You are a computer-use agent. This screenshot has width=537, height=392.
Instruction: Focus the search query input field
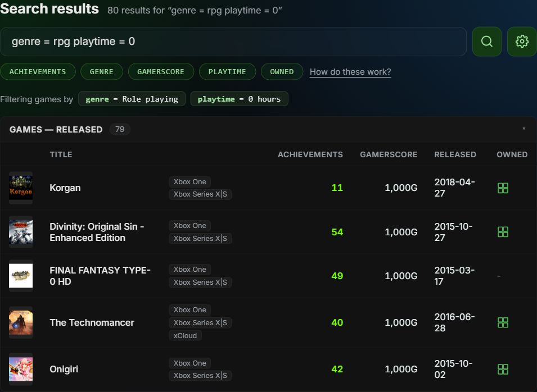pyautogui.click(x=233, y=42)
